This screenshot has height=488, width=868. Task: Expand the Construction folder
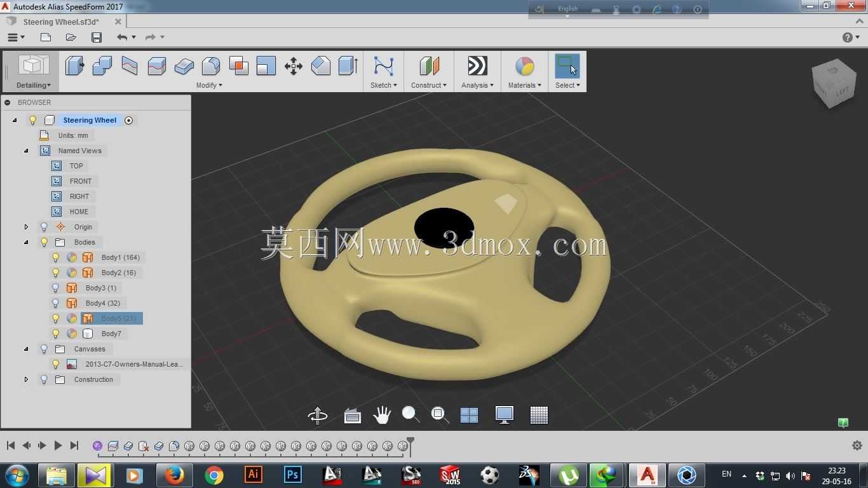click(x=26, y=379)
